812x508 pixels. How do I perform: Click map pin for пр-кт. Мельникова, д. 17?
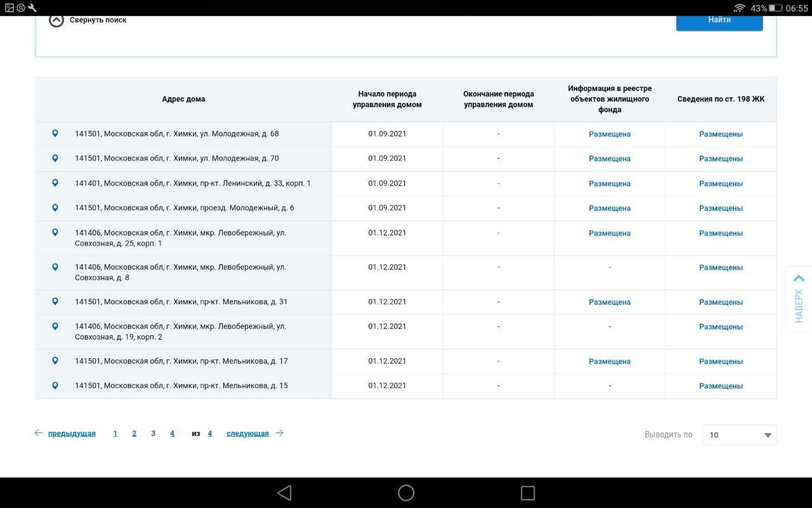(x=55, y=361)
